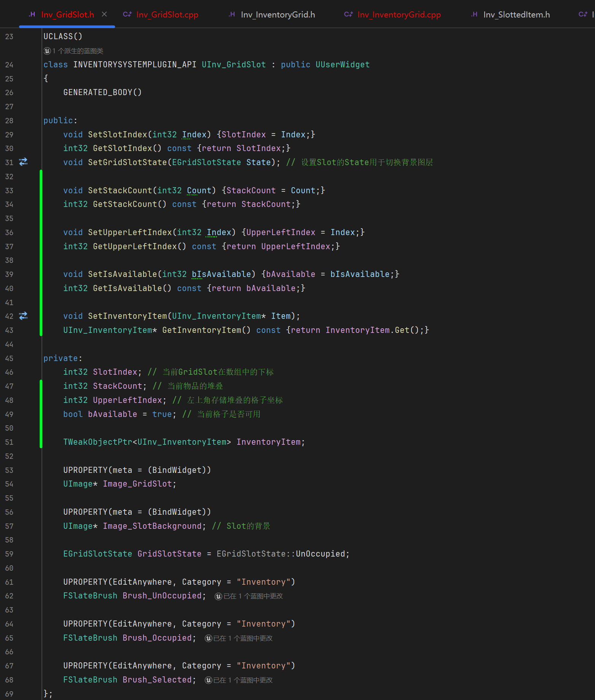
Task: Click the Brush_Occupied variable name
Action: [x=157, y=638]
